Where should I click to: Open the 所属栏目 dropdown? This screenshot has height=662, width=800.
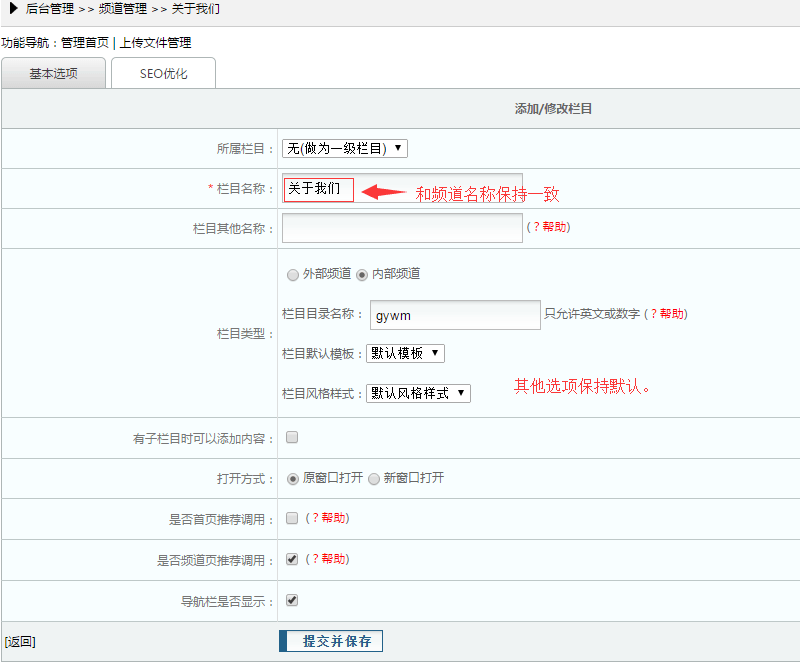[x=344, y=148]
